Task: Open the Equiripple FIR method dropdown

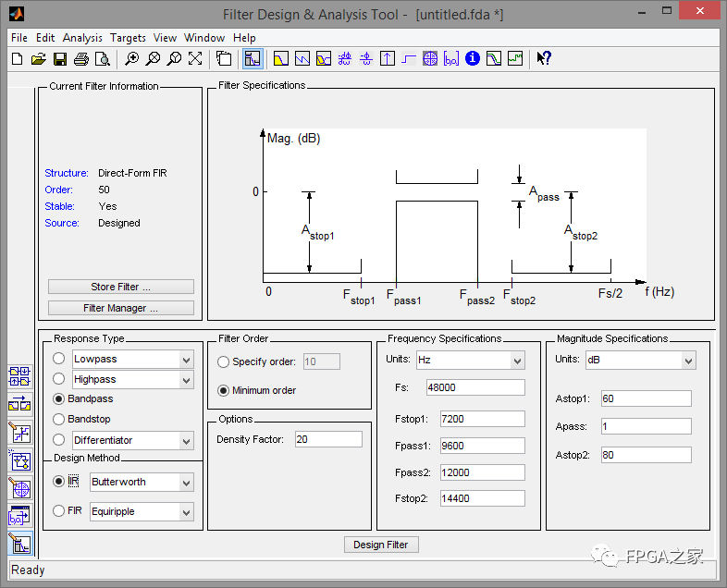Action: 187,512
